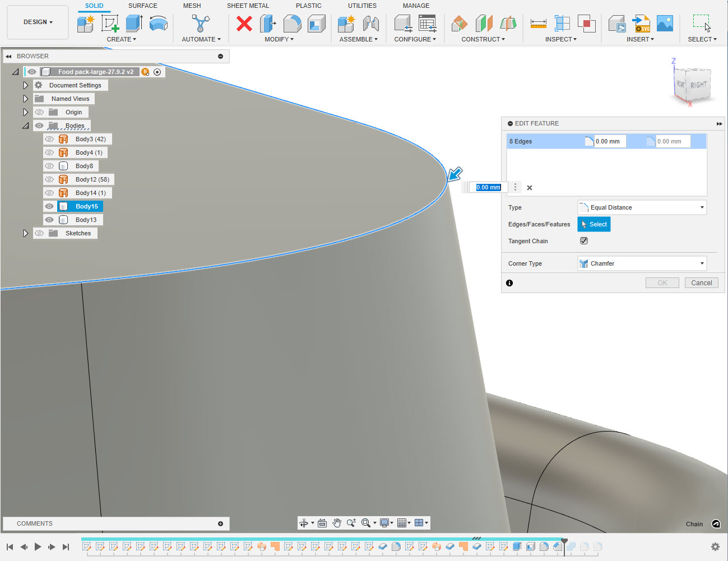Viewport: 728px width, 561px height.
Task: Open the SHEET METAL tab
Action: 248,6
